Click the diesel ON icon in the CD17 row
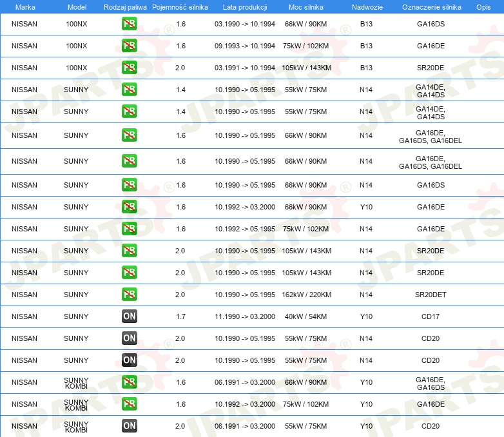This screenshot has height=437, width=504. coord(129,316)
